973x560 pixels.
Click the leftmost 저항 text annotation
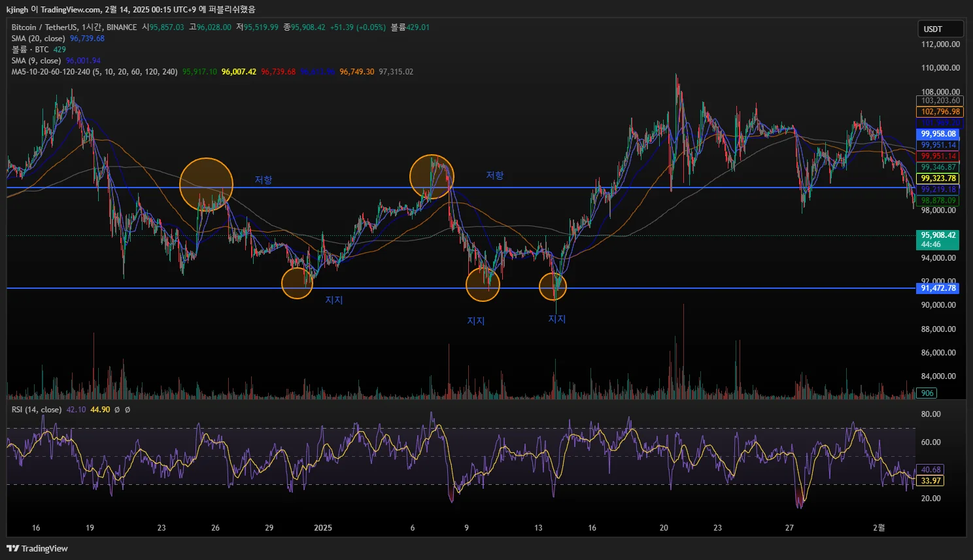(264, 180)
